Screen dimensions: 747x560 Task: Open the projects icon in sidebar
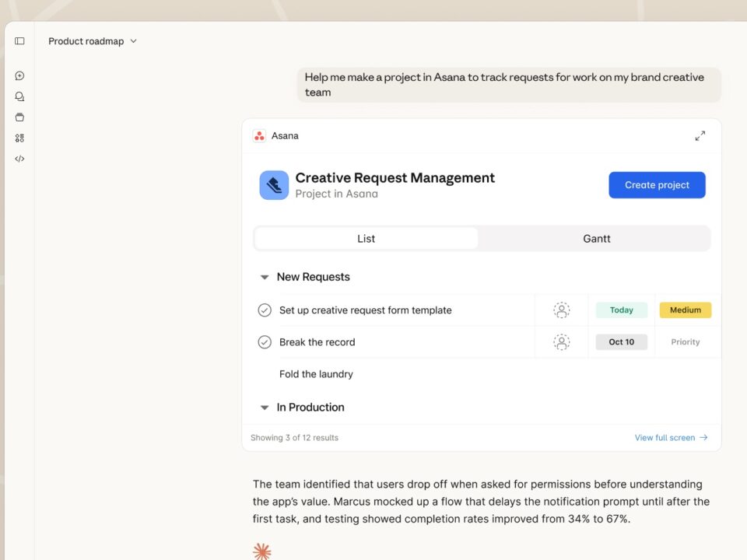(x=19, y=117)
